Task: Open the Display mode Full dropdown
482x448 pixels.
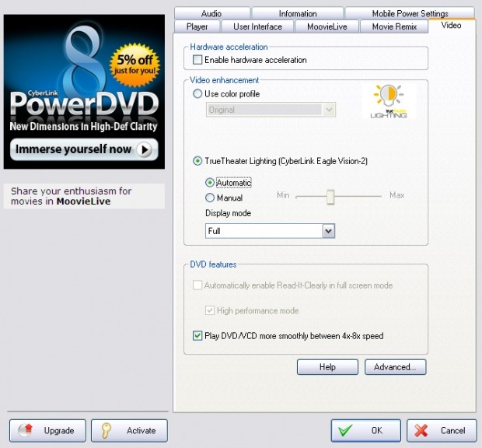Action: pos(270,231)
